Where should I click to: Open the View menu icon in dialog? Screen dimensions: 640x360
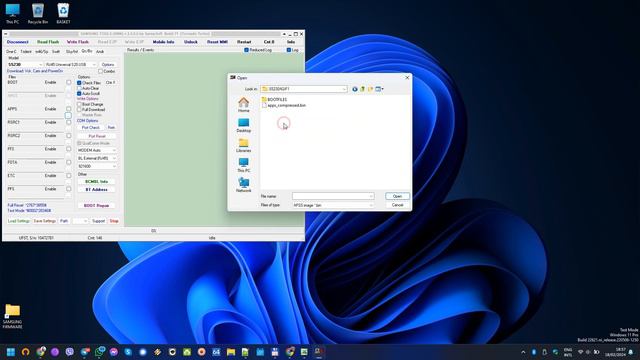tap(379, 89)
